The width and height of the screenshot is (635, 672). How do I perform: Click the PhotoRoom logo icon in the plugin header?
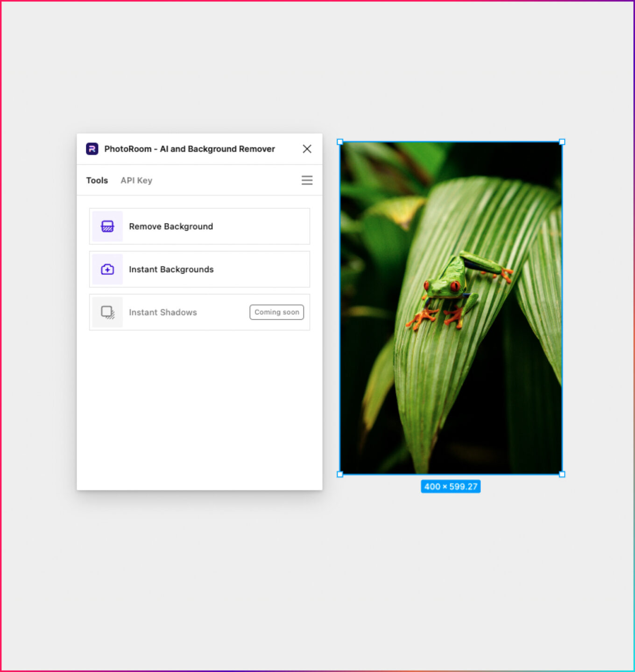click(92, 149)
